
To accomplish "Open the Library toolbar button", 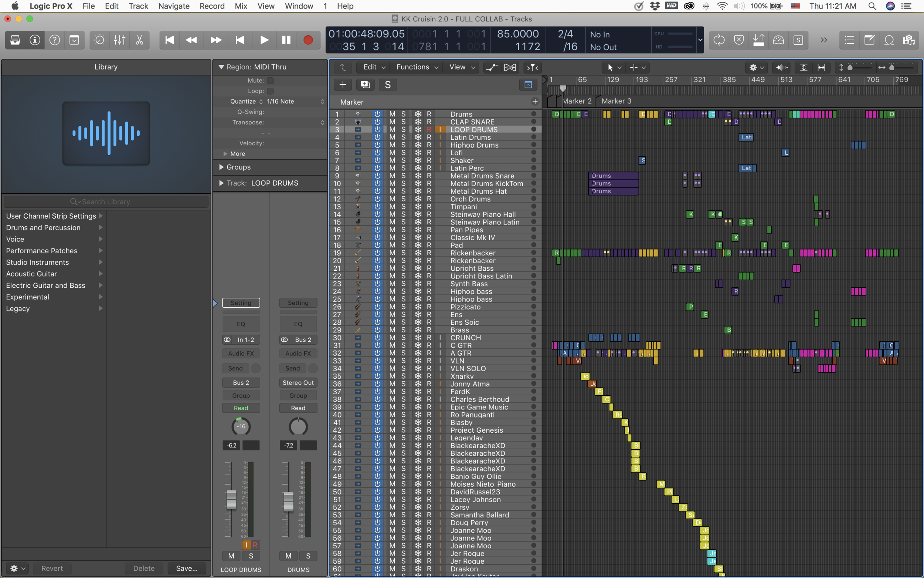I will [15, 40].
